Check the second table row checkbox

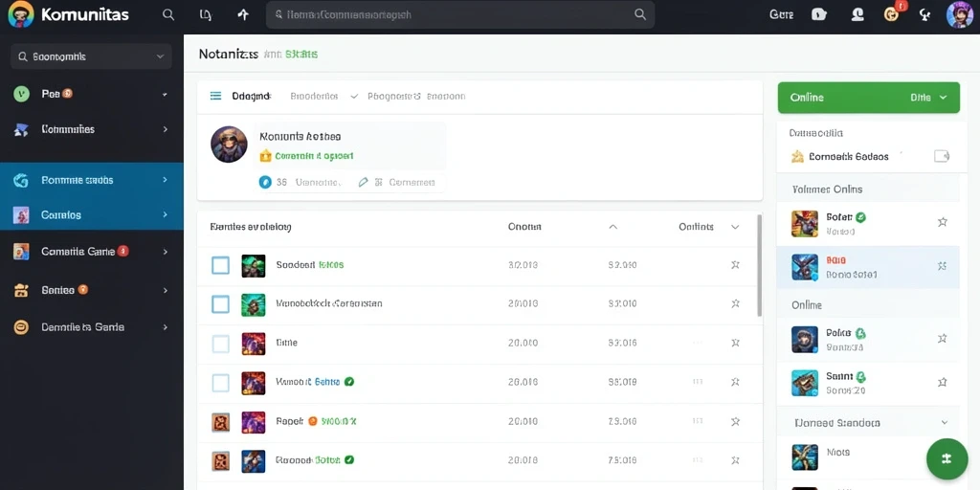click(x=221, y=304)
